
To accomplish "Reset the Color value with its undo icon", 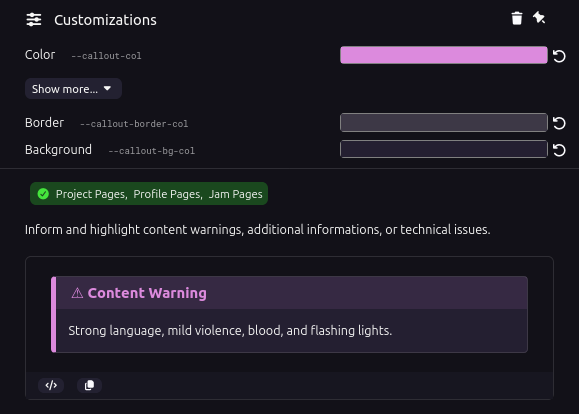I will pos(559,56).
